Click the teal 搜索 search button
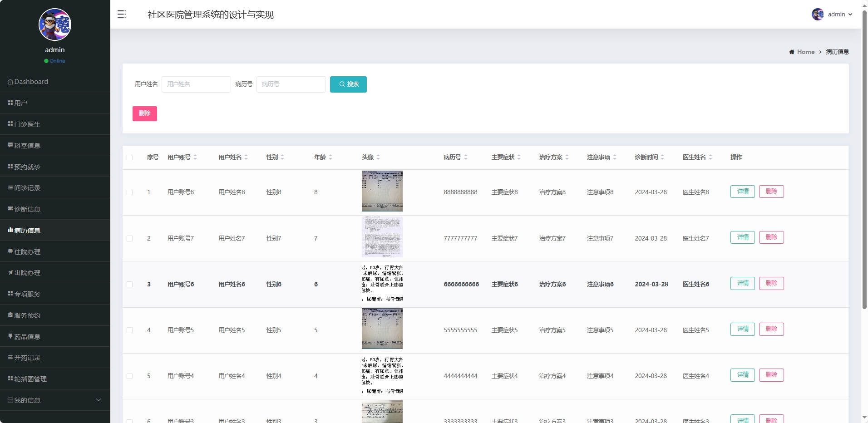Image resolution: width=868 pixels, height=423 pixels. (x=348, y=84)
